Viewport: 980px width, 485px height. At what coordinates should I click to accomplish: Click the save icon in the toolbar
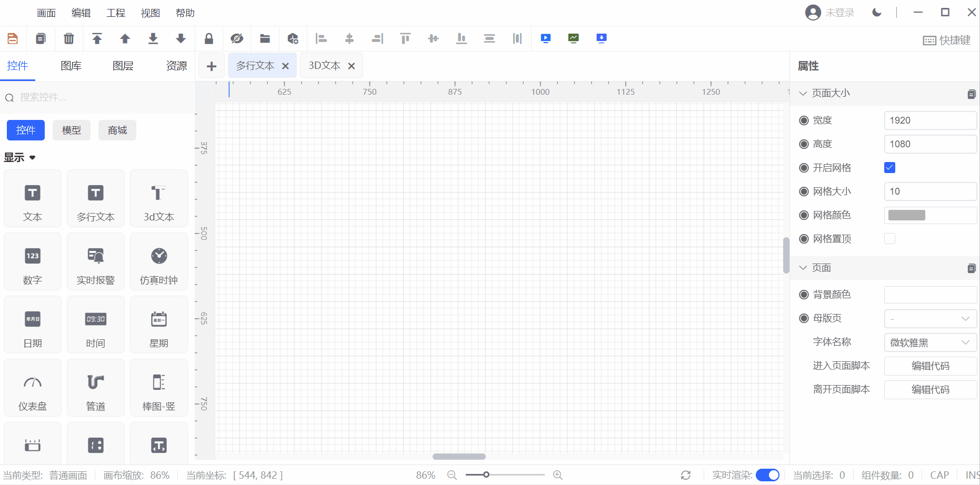pos(13,38)
